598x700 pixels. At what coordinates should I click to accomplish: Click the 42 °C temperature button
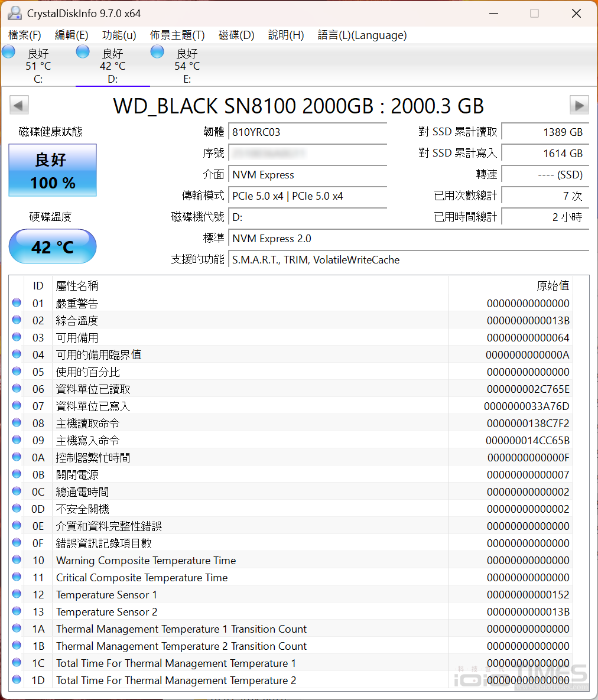[53, 246]
